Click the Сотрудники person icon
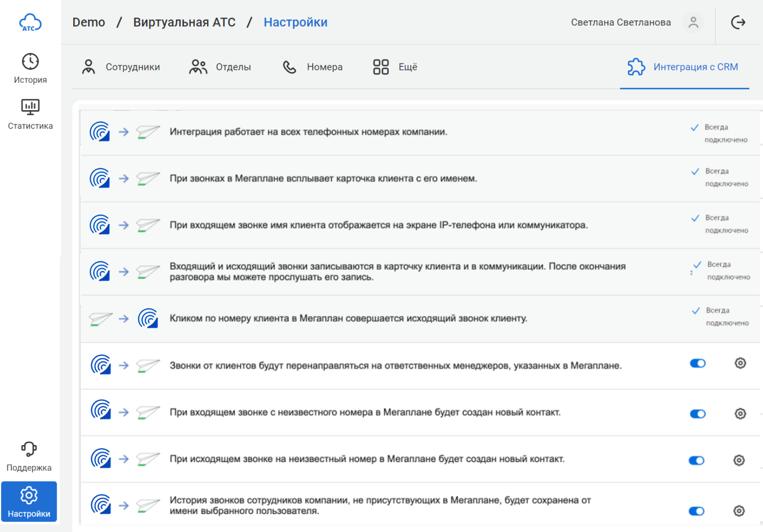The image size is (763, 532). 89,67
